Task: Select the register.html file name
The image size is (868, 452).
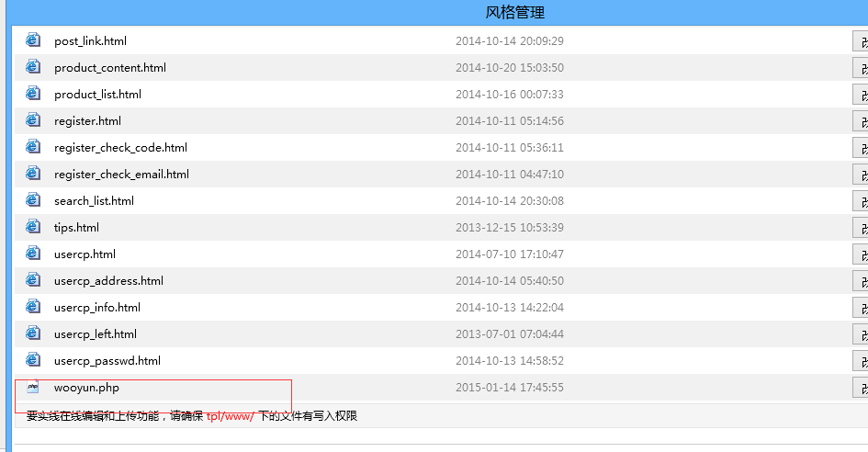Action: pos(87,120)
